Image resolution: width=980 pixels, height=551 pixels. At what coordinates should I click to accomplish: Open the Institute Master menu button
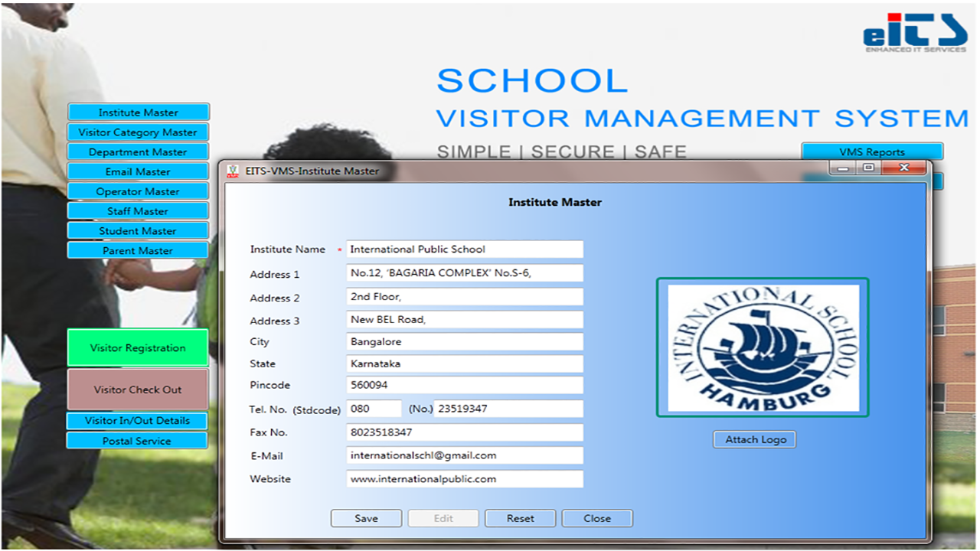point(138,112)
